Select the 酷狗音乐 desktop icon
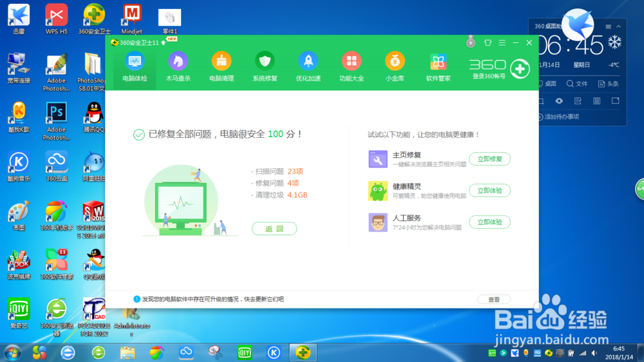The width and height of the screenshot is (644, 362). [x=19, y=167]
